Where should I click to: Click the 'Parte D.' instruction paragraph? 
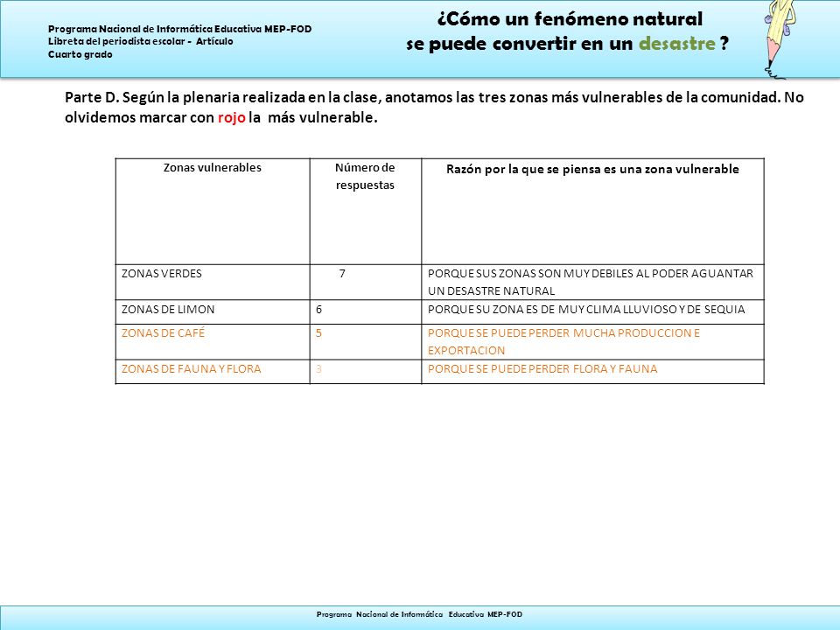(x=434, y=107)
